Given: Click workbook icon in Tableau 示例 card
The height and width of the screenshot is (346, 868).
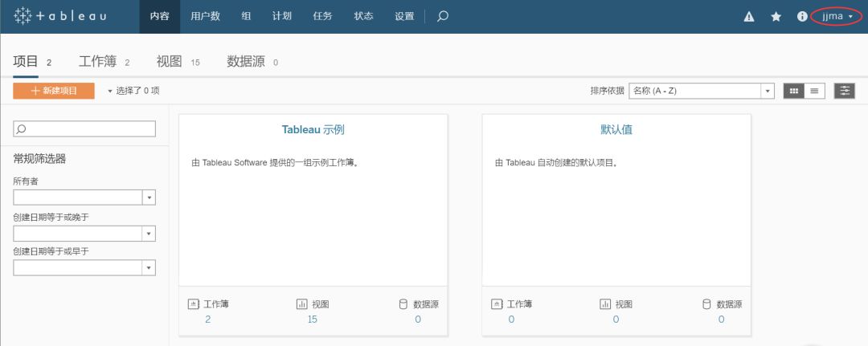Looking at the screenshot, I should click(193, 304).
